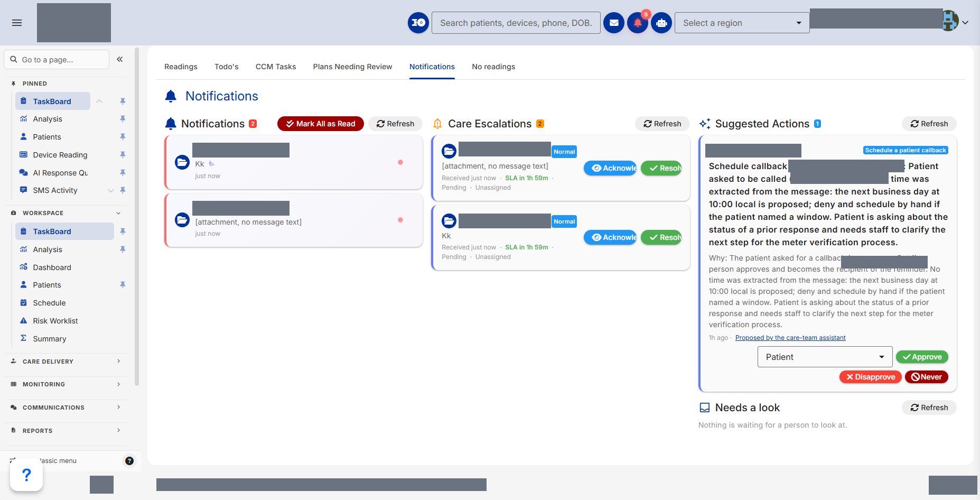Image resolution: width=980 pixels, height=500 pixels.
Task: Expand SMS Activity submenu chevron
Action: coord(111,190)
